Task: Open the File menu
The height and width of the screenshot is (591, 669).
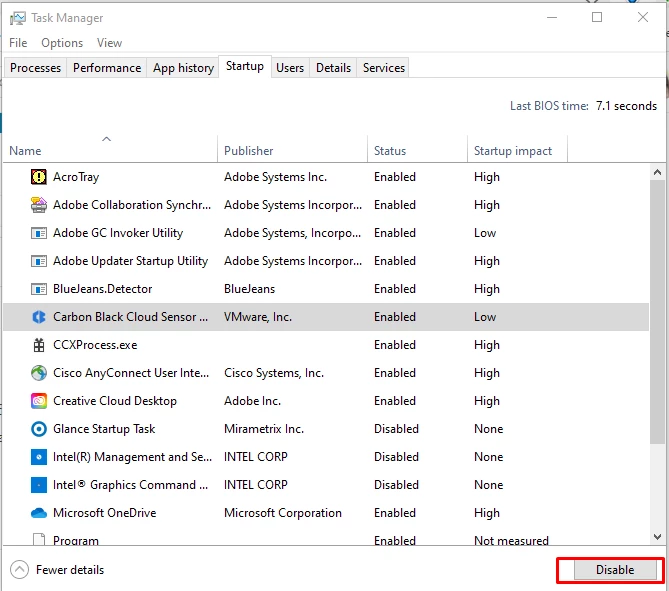Action: 18,43
